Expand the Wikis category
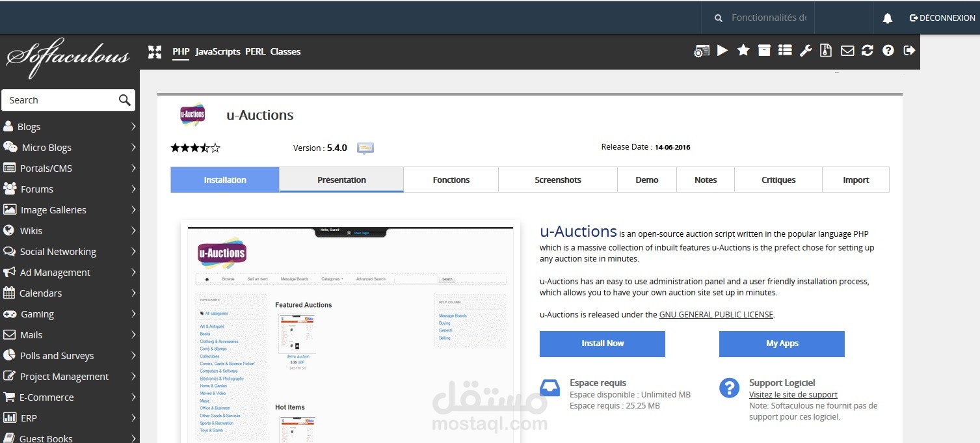 click(x=70, y=230)
